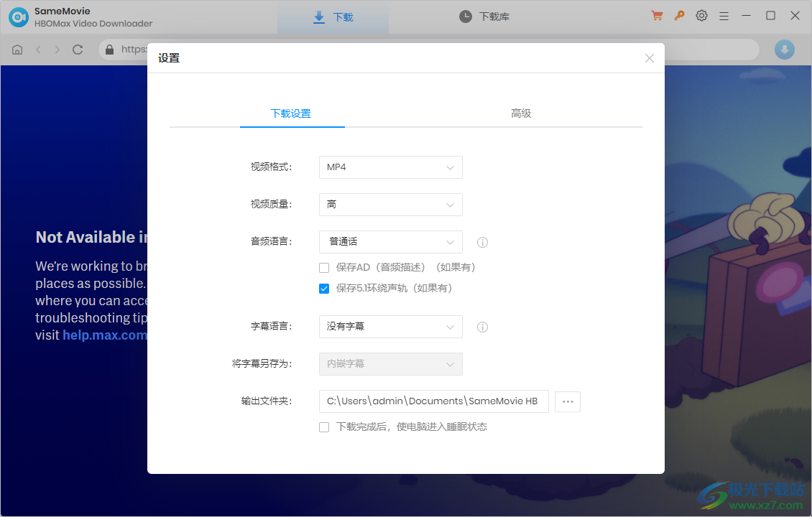This screenshot has width=812, height=517.
Task: Maximize the SameMovie window
Action: (770, 16)
